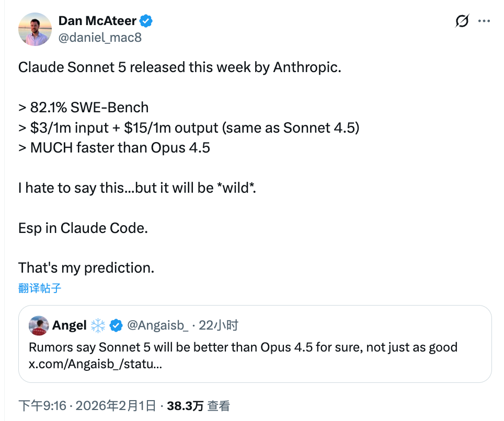This screenshot has width=504, height=421.
Task: Open the @Angaisb_ handle
Action: tap(158, 325)
